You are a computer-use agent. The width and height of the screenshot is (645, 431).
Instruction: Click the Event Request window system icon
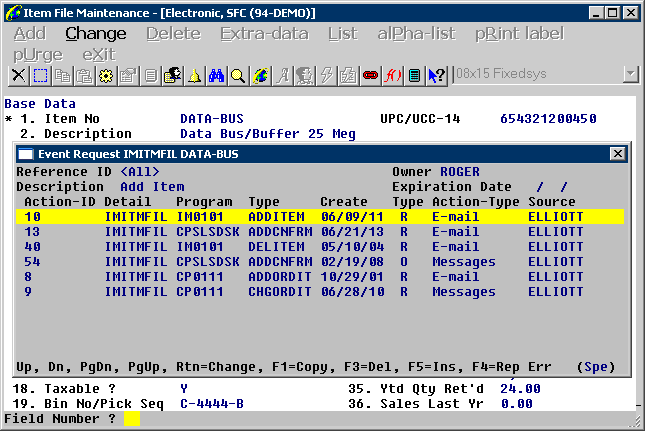(26, 154)
